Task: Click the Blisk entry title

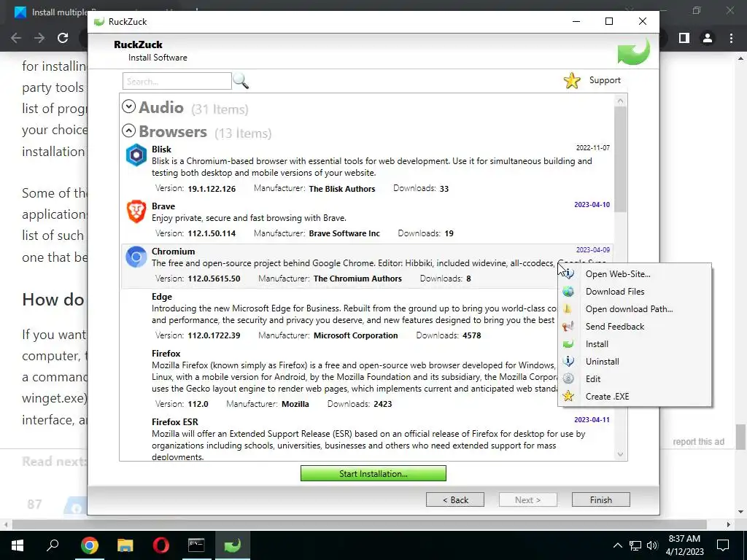Action: tap(161, 149)
